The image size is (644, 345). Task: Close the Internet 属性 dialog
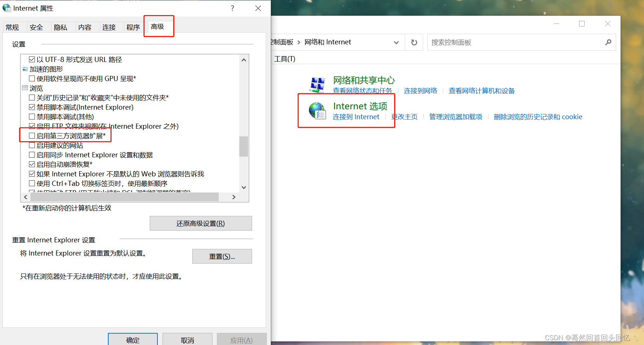[x=258, y=8]
